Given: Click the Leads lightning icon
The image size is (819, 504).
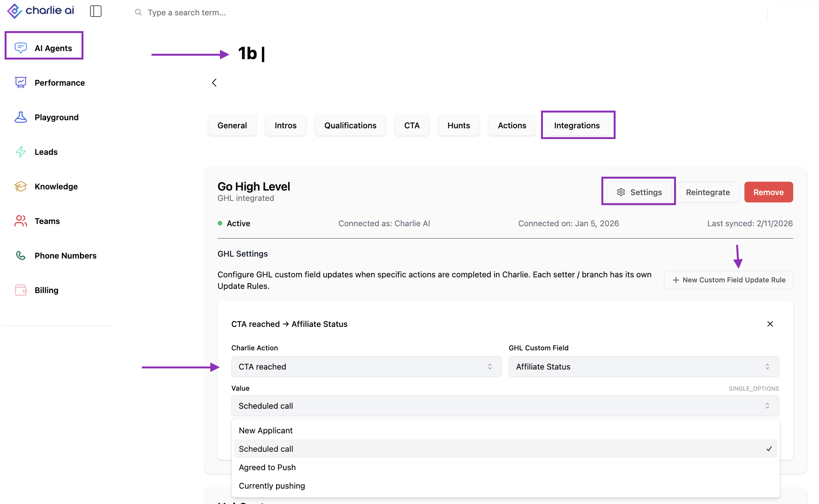Looking at the screenshot, I should click(21, 151).
